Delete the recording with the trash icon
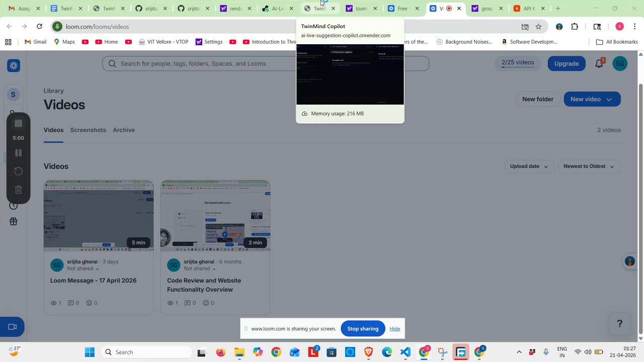 point(19,190)
